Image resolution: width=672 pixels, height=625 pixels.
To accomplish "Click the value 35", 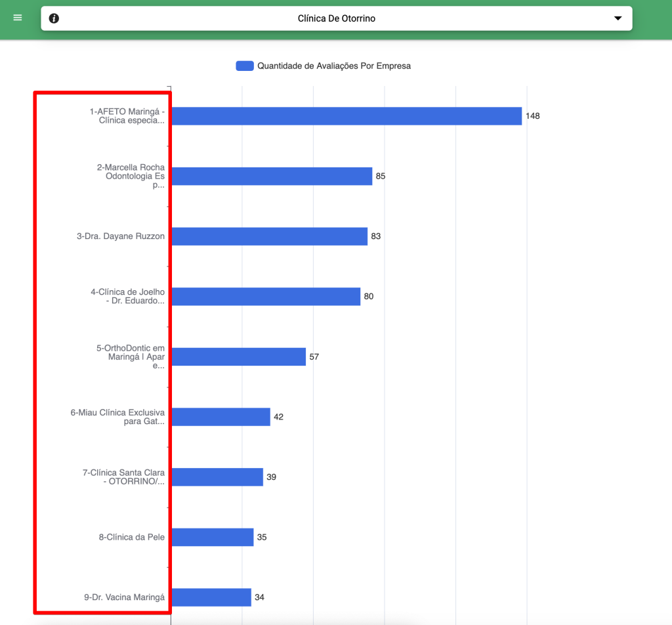I will [x=262, y=537].
